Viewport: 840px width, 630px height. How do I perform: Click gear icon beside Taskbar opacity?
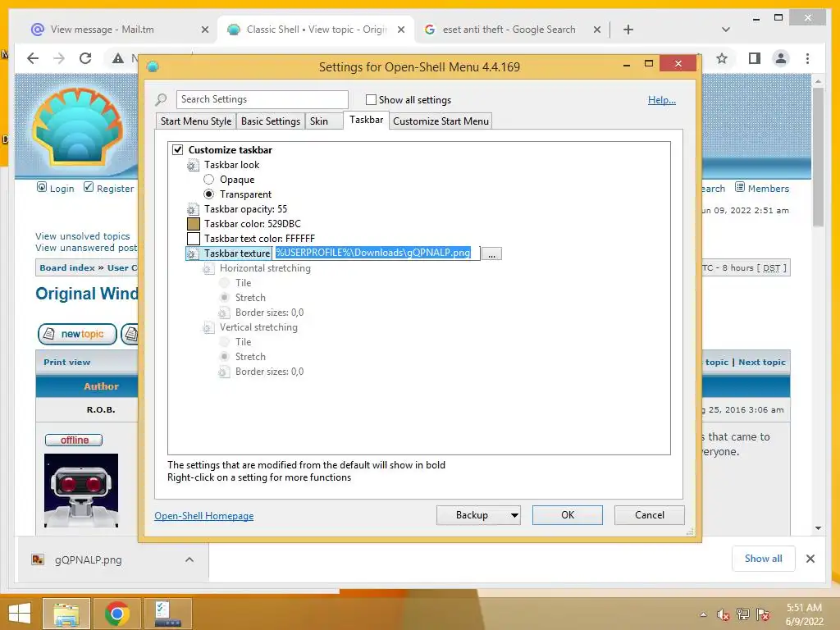[192, 209]
